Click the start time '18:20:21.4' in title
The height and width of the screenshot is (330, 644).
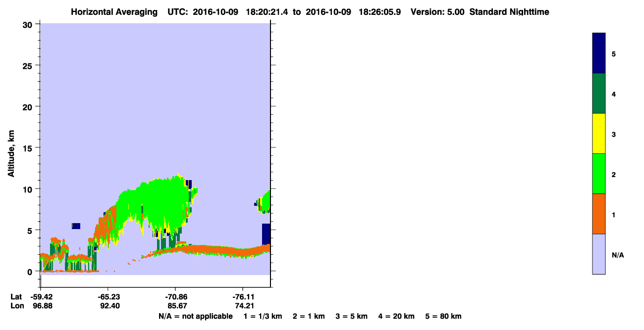click(x=268, y=12)
